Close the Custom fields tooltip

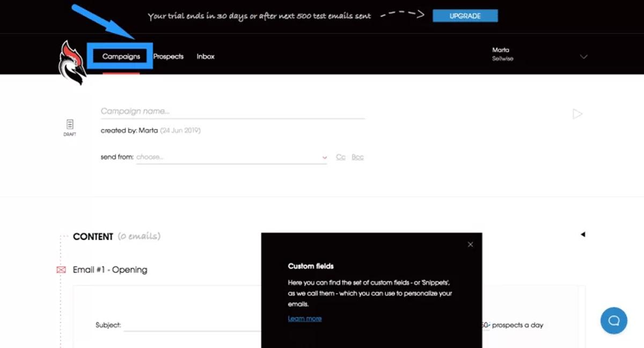(471, 244)
